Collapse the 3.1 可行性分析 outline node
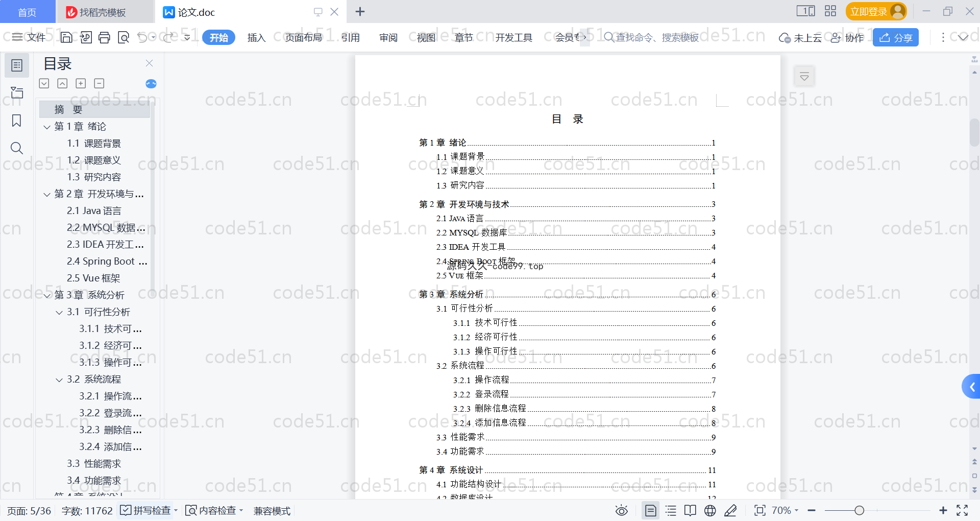Screen dimensions: 980x521 [59, 312]
